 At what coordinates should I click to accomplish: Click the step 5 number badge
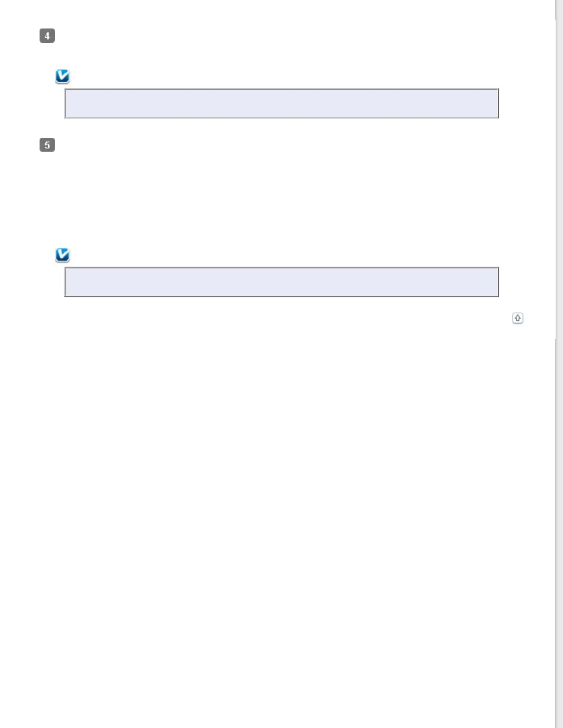[x=47, y=145]
